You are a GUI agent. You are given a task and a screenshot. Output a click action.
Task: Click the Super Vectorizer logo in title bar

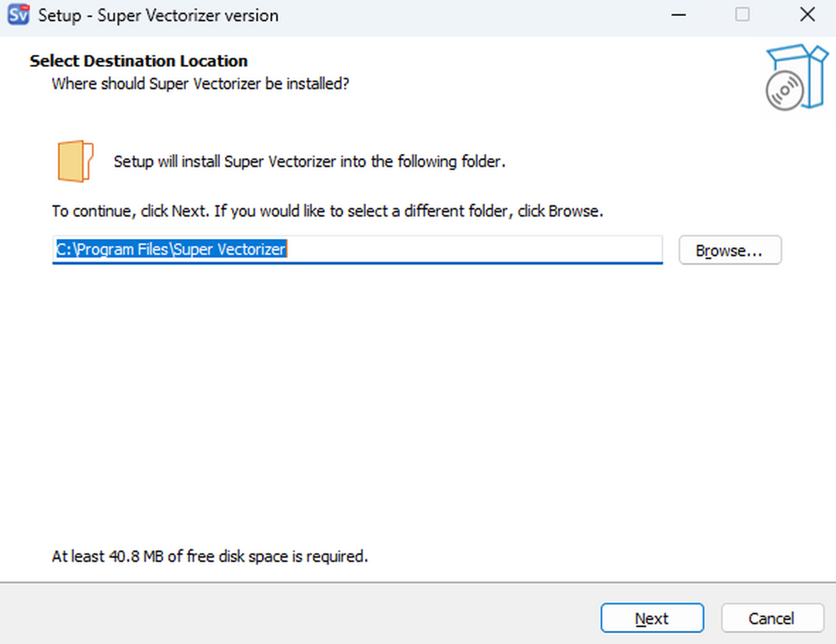18,15
